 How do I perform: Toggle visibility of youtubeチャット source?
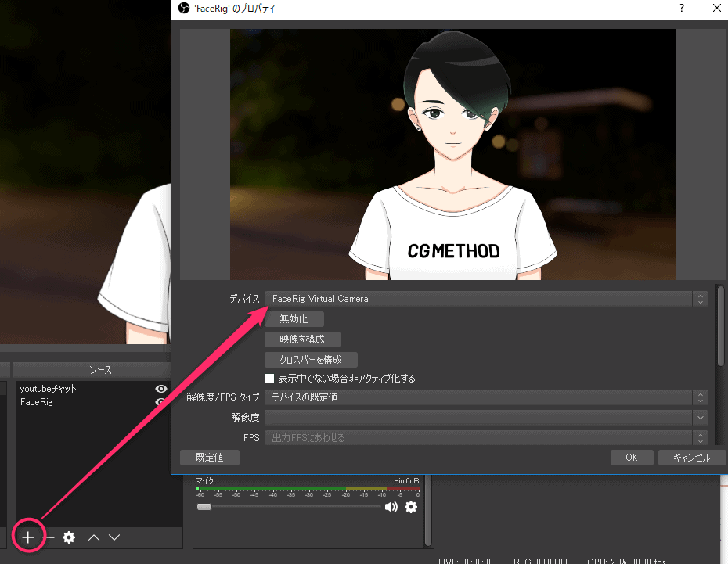tap(161, 389)
